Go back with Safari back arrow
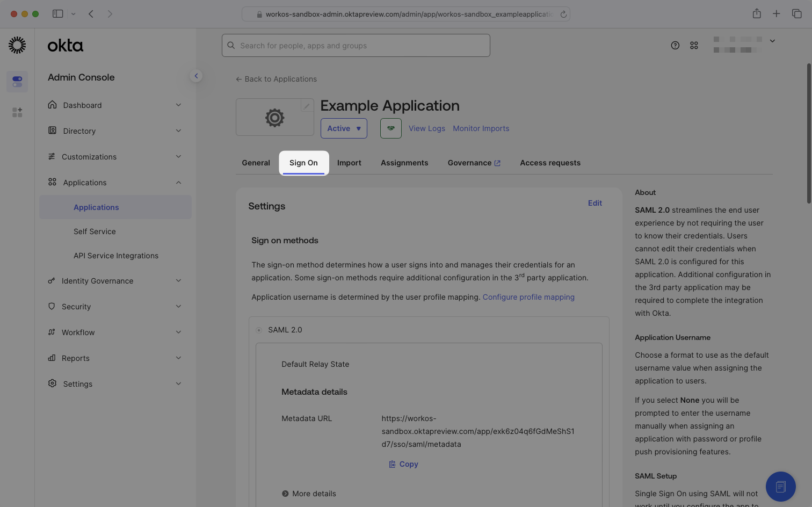The image size is (812, 507). pyautogui.click(x=91, y=14)
